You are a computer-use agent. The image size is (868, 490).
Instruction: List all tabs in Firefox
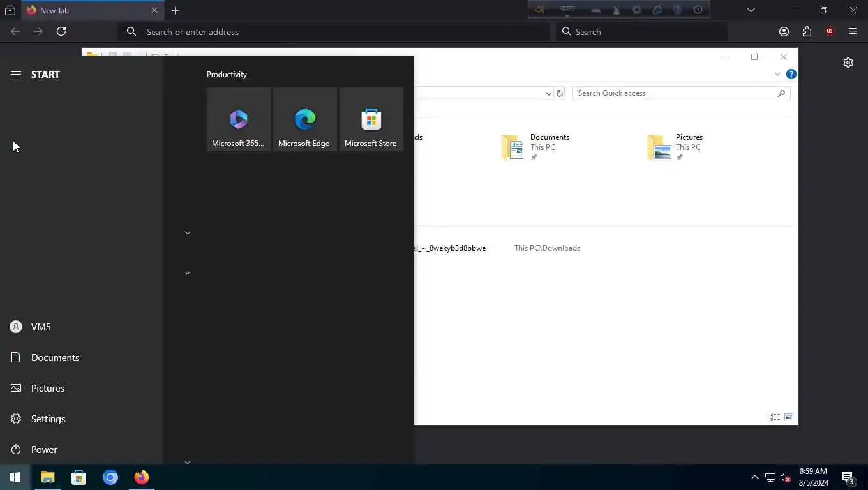point(751,10)
